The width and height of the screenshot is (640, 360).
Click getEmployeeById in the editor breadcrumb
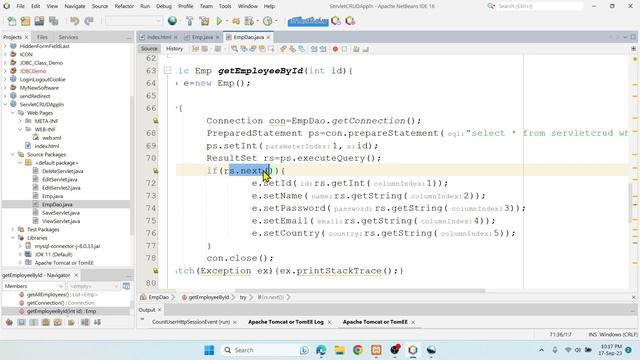click(209, 297)
